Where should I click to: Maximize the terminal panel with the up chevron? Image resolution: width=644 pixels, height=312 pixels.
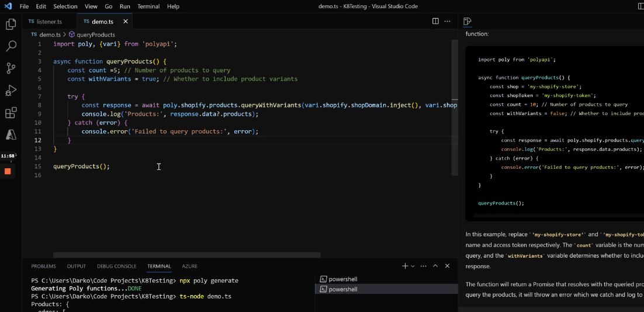coord(435,266)
